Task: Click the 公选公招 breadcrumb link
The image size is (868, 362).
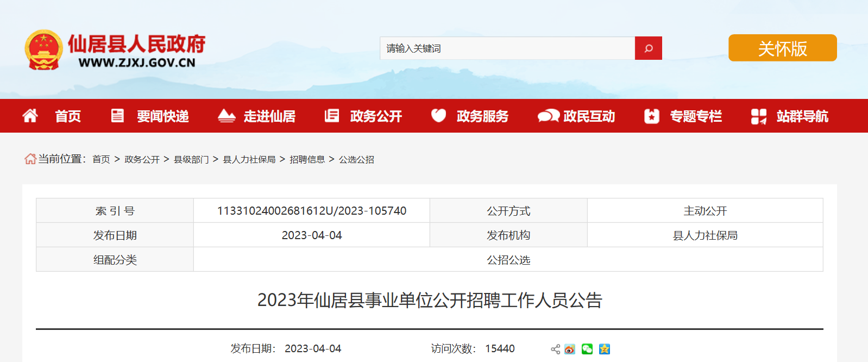Action: point(356,159)
